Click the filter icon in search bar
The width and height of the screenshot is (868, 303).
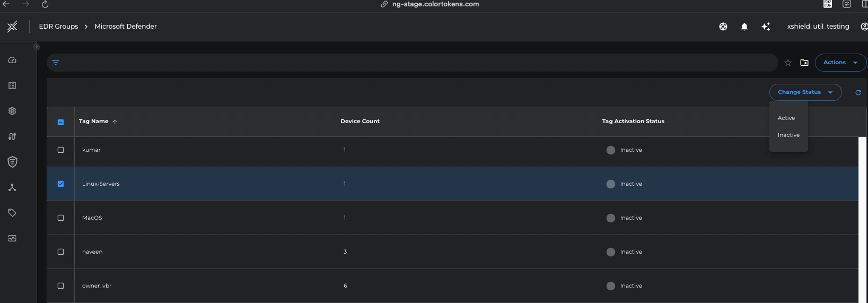click(x=56, y=63)
